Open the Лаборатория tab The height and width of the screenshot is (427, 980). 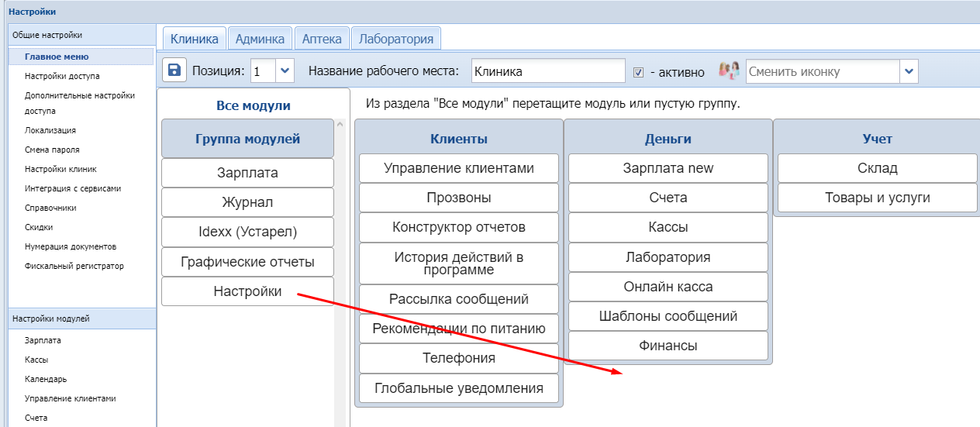396,38
